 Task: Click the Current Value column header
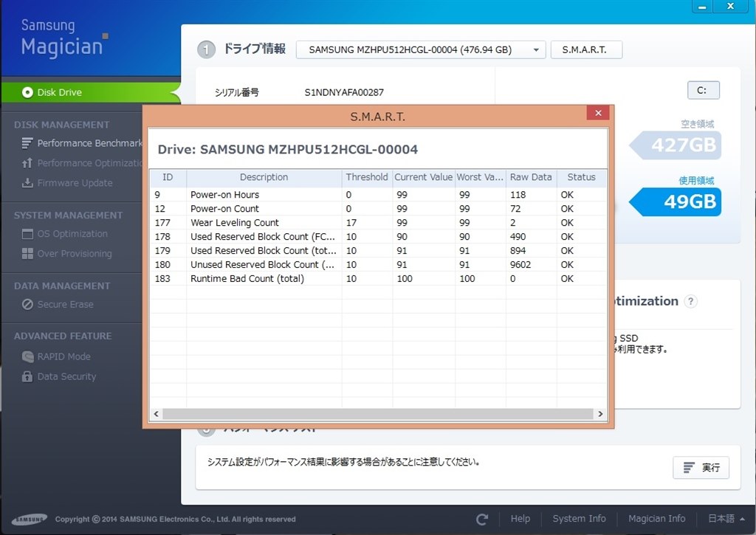[x=423, y=177]
